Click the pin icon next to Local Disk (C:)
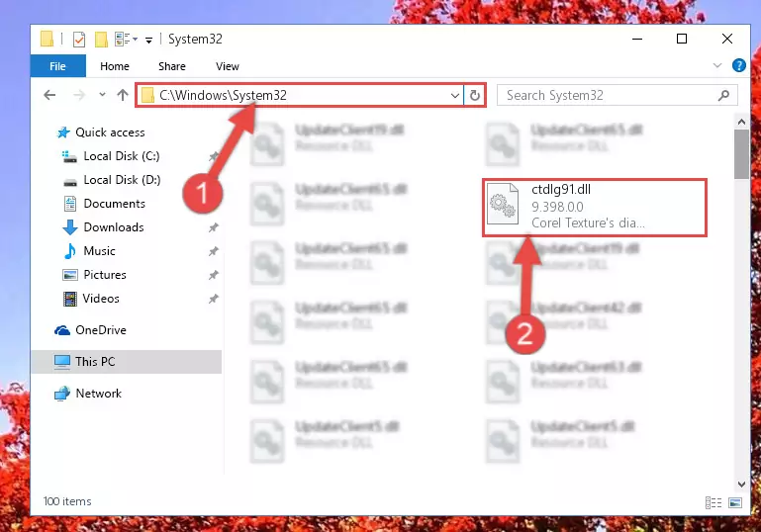The height and width of the screenshot is (532, 761). tap(213, 156)
